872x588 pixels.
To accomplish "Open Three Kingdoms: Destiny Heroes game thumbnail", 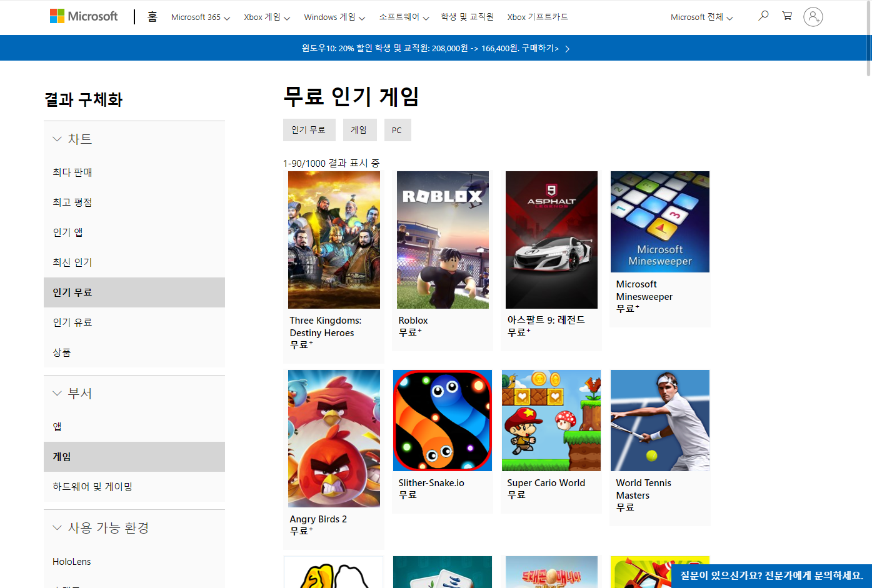I will point(334,240).
